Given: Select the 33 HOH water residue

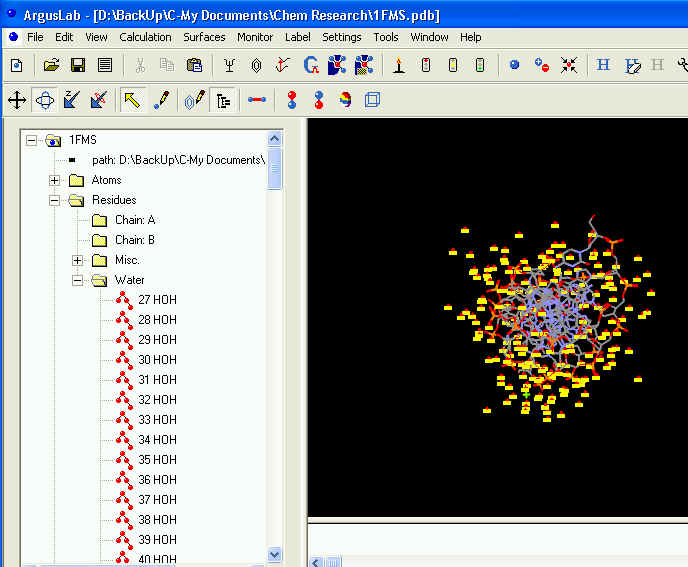Looking at the screenshot, I should [x=157, y=420].
